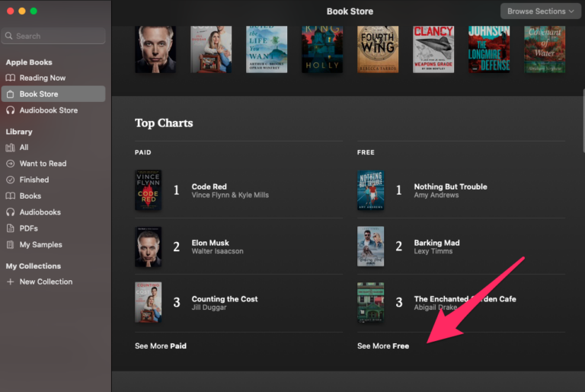Viewport: 585px width, 392px height.
Task: Open the Browse Sections dropdown
Action: click(x=541, y=11)
